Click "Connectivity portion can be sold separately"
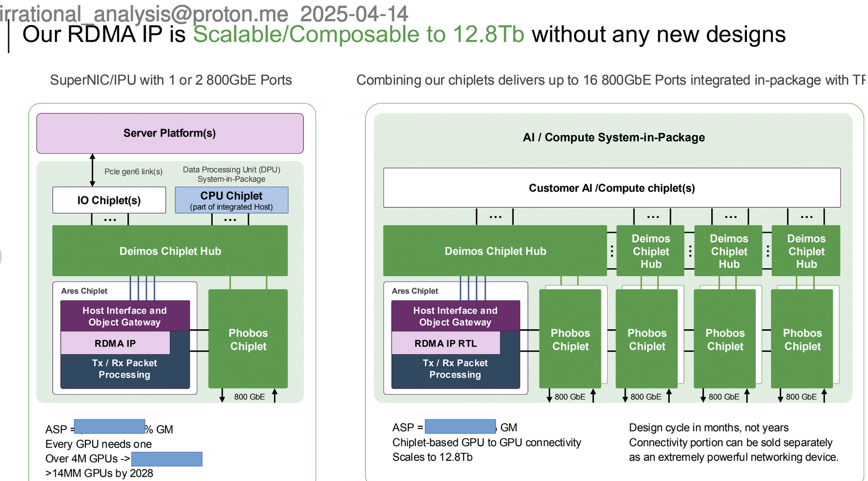 (730, 443)
